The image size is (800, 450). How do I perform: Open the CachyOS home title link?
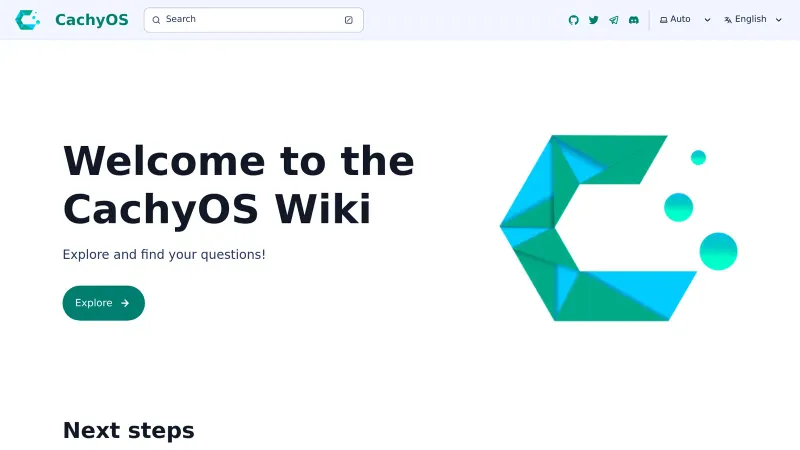click(x=91, y=19)
